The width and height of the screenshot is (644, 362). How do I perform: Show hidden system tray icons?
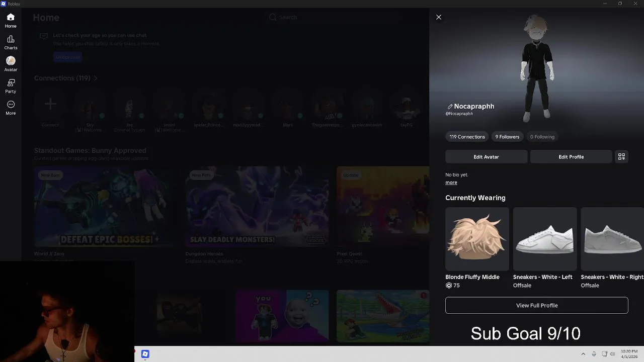tap(583, 354)
